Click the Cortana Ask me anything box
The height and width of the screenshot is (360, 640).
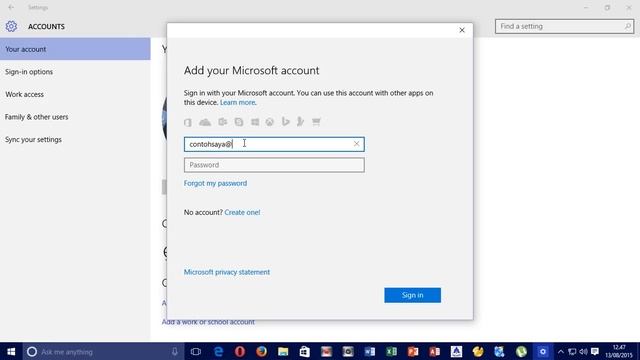(x=103, y=351)
